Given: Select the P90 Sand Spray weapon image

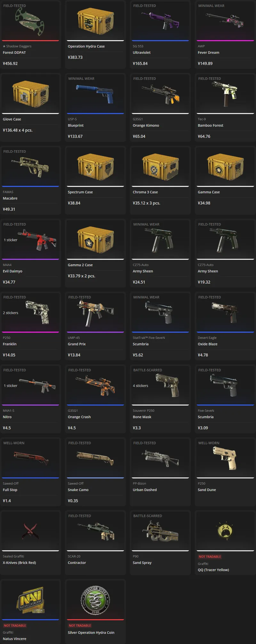Looking at the screenshot, I should [160, 531].
